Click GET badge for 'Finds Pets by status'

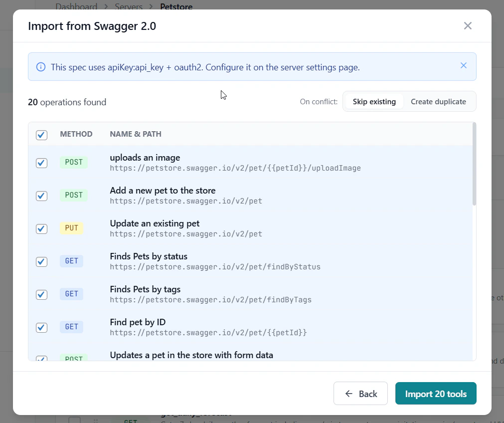[72, 261]
